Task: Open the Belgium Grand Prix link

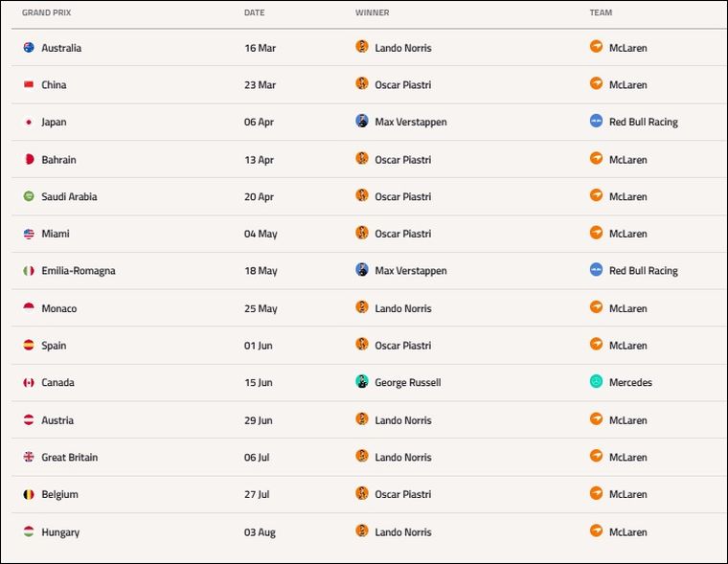Action: click(59, 495)
